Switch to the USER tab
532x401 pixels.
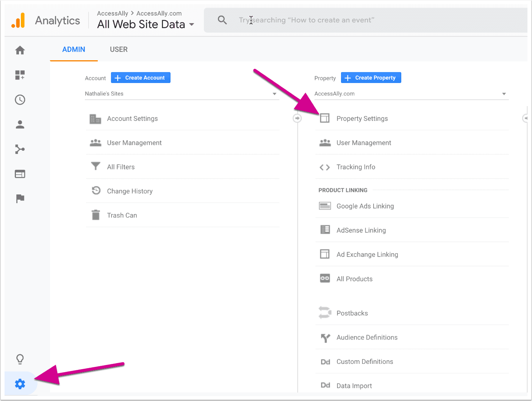119,50
